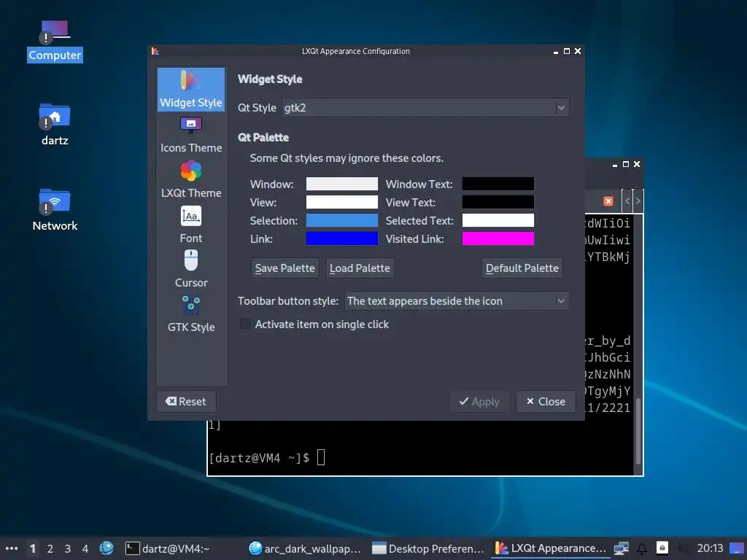747x560 pixels.
Task: Open the Widget Style section
Action: coord(190,90)
